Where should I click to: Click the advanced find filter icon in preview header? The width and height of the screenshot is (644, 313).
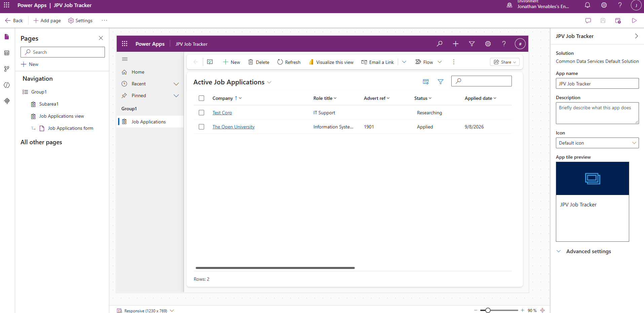472,44
